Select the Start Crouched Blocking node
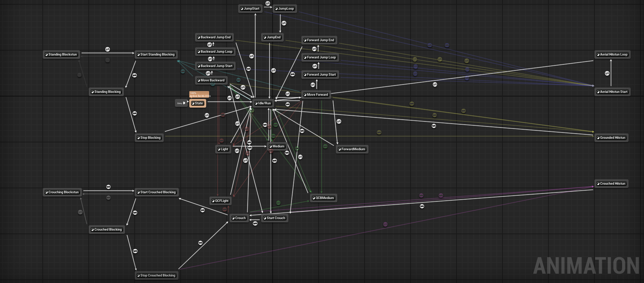Viewport: 644px width, 283px height. (x=156, y=192)
